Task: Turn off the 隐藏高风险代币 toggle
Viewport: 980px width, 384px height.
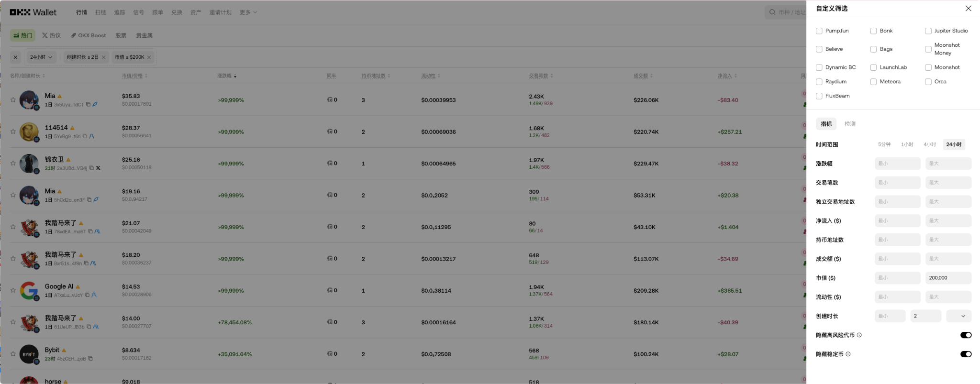Action: coord(966,335)
